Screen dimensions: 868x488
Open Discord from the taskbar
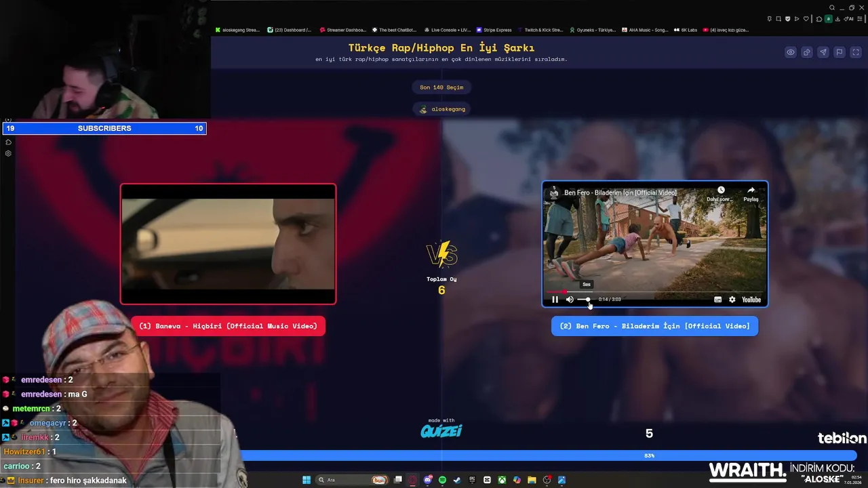tap(428, 480)
